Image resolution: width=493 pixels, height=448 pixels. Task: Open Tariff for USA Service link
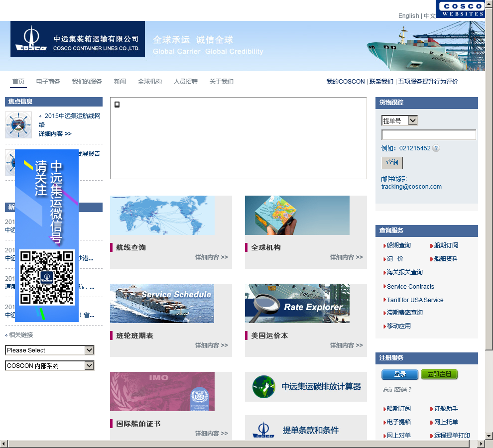(x=415, y=300)
